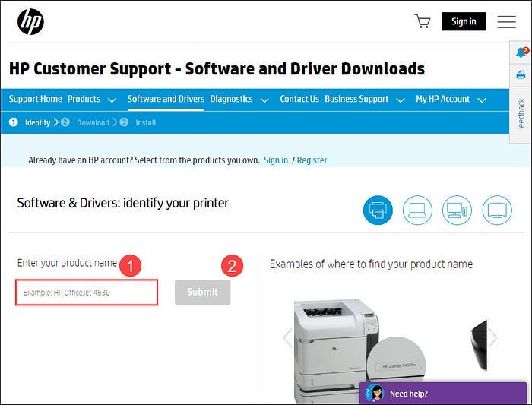Viewport: 532px width, 405px height.
Task: Click step 3 Install
Action: (138, 122)
